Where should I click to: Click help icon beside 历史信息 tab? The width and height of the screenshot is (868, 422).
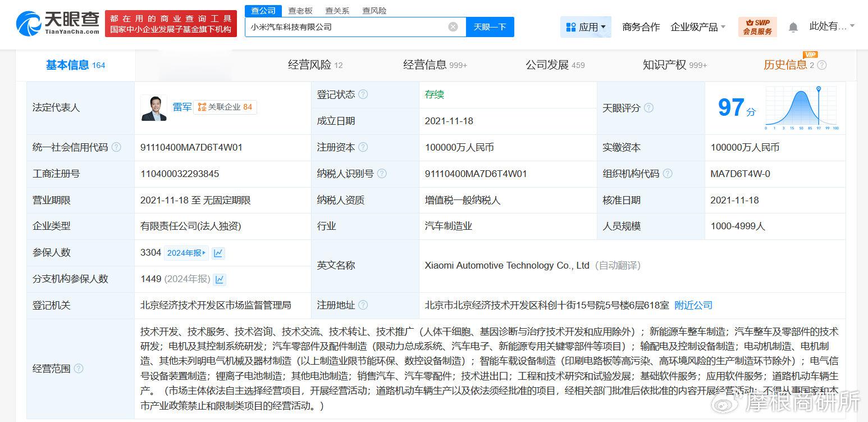click(x=822, y=65)
